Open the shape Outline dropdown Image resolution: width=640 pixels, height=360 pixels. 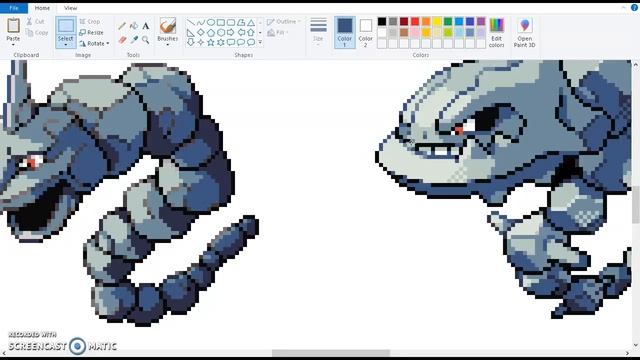tap(284, 21)
